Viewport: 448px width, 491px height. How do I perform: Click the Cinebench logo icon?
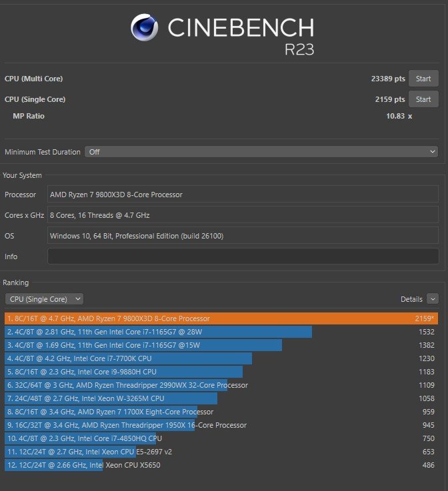tap(145, 27)
